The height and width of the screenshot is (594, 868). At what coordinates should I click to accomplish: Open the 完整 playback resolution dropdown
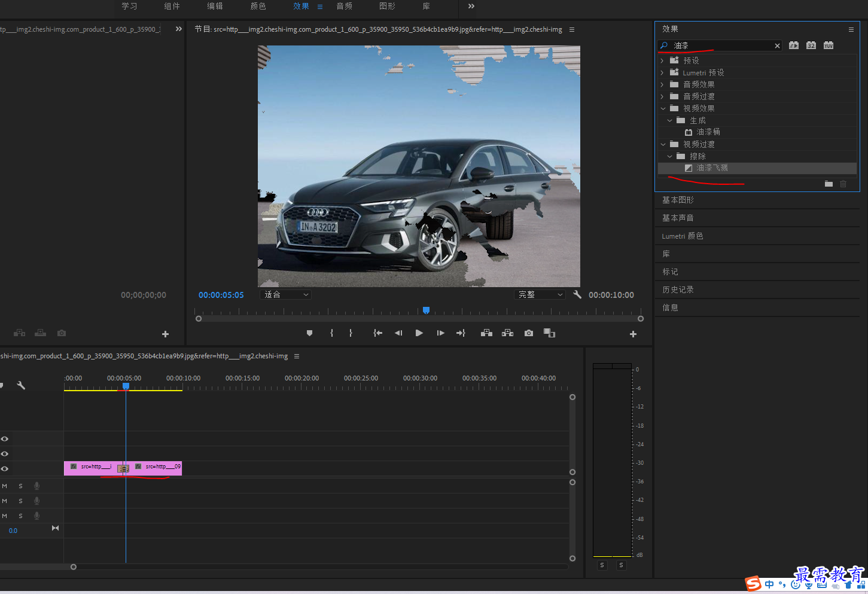[540, 294]
